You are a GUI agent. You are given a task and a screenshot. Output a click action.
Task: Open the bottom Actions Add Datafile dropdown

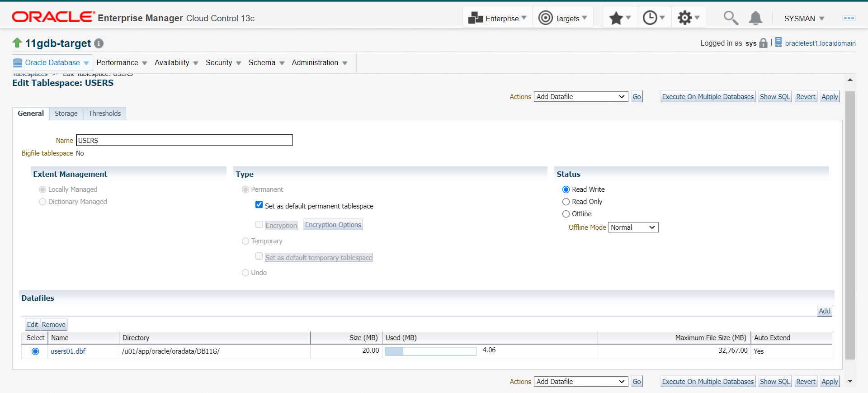coord(581,382)
